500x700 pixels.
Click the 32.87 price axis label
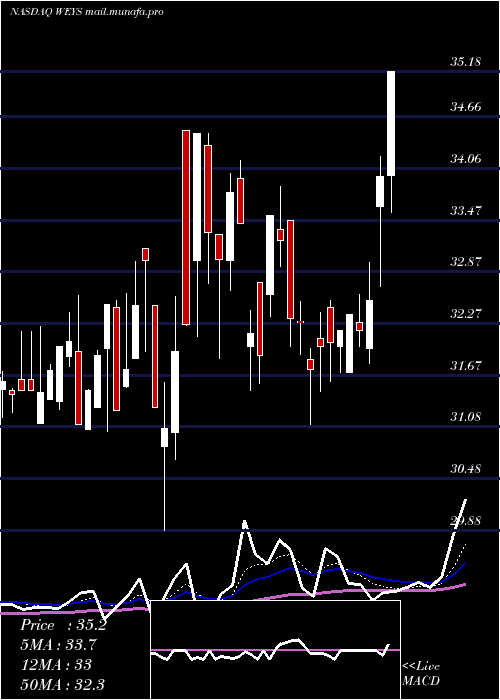coord(466,262)
